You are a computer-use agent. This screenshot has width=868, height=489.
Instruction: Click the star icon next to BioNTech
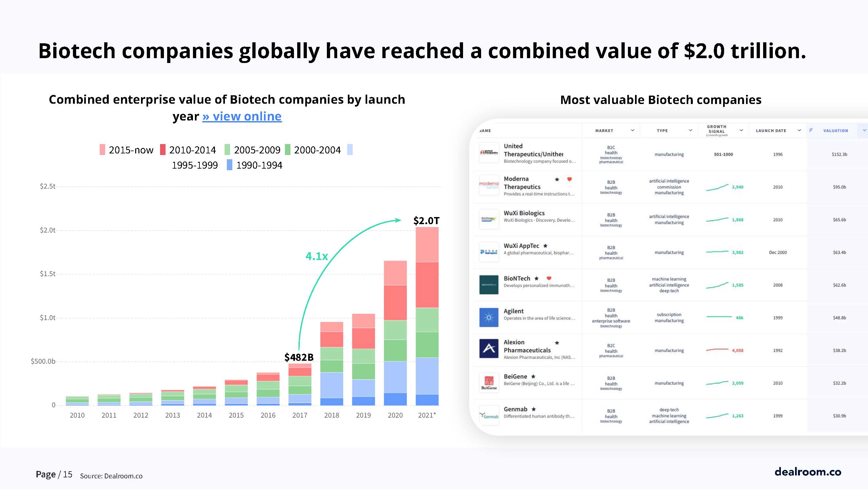pos(536,278)
